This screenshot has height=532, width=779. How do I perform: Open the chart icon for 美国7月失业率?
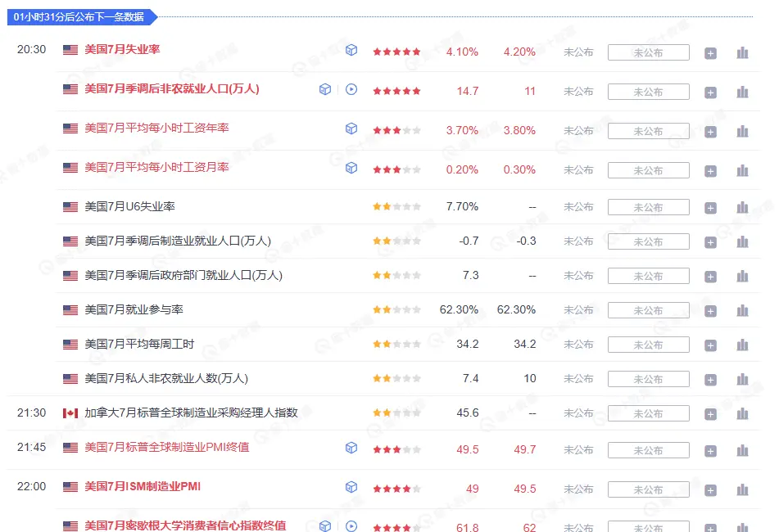point(742,52)
